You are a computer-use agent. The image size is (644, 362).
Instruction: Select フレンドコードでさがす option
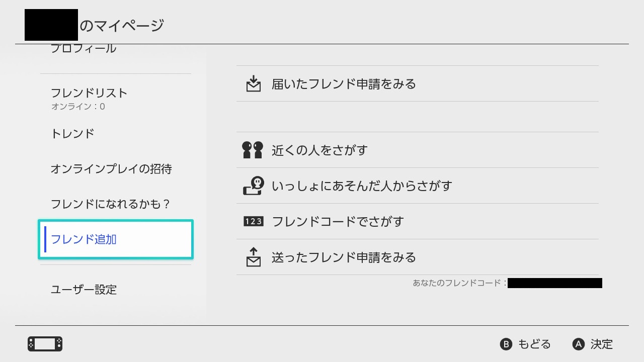tap(338, 221)
